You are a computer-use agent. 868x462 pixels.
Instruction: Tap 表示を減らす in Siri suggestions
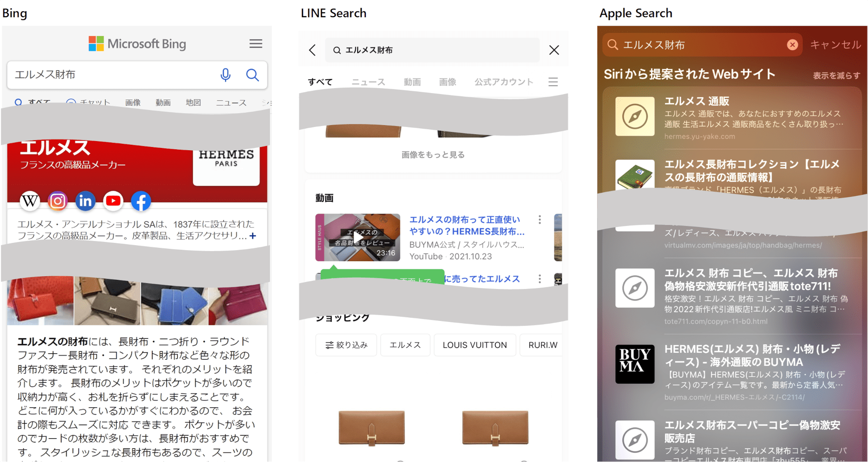click(836, 75)
